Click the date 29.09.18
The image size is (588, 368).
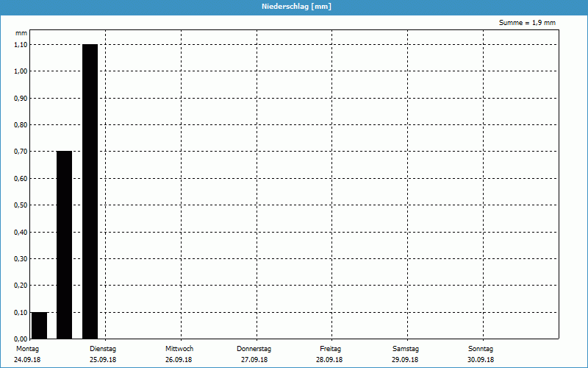point(405,360)
